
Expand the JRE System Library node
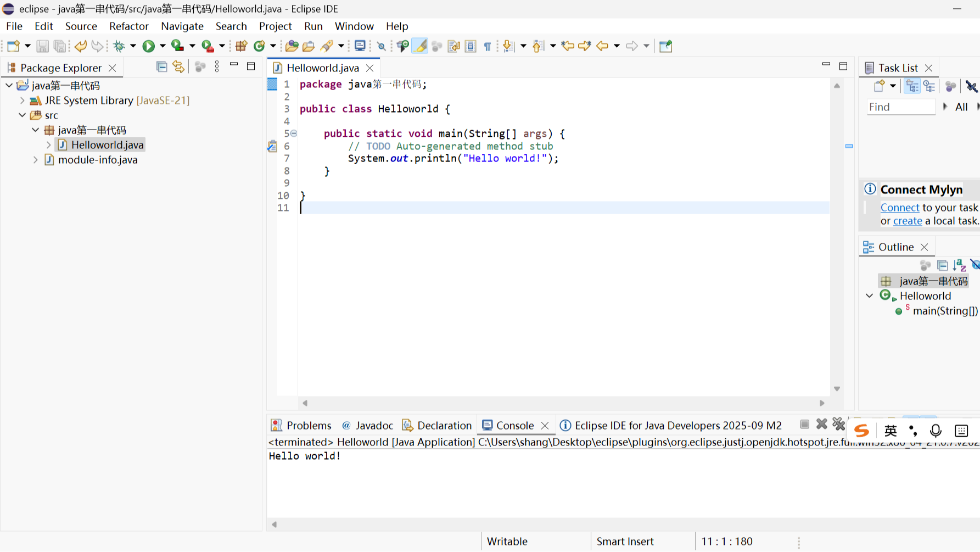coord(23,101)
